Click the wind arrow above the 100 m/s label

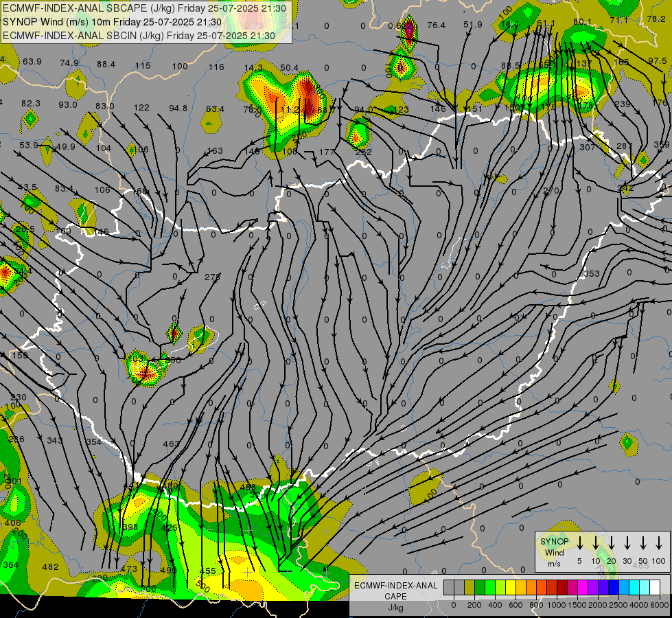tap(659, 543)
